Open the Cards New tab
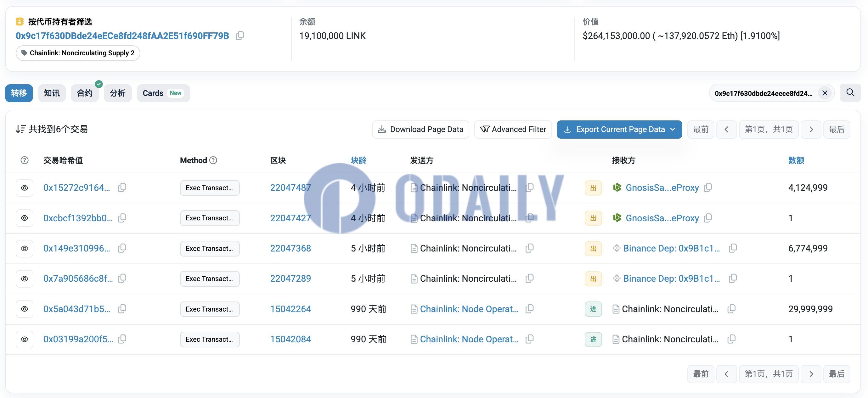This screenshot has width=868, height=398. click(163, 93)
